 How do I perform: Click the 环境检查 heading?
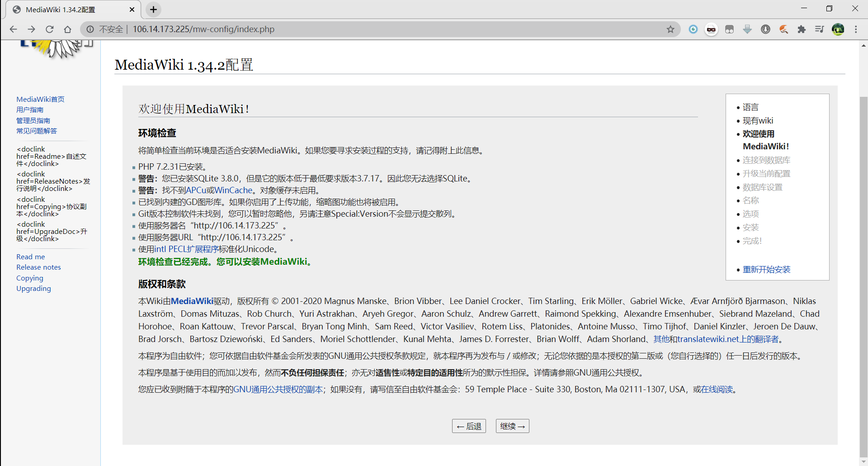(x=157, y=133)
